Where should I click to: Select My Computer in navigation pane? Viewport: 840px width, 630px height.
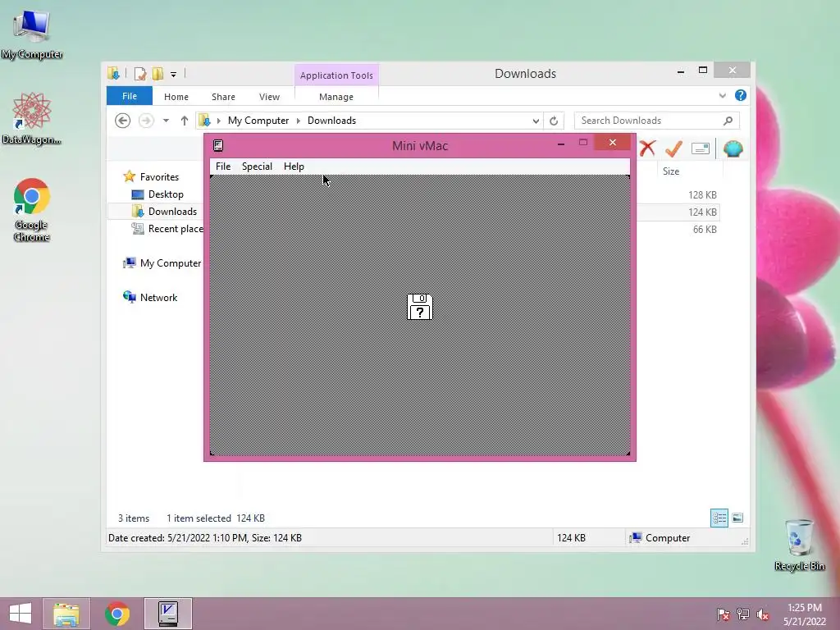tap(171, 263)
